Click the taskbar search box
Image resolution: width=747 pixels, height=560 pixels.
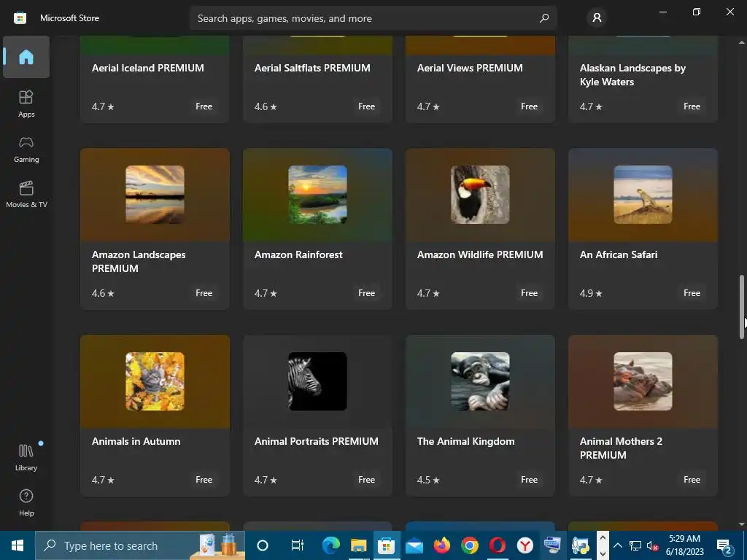point(140,545)
